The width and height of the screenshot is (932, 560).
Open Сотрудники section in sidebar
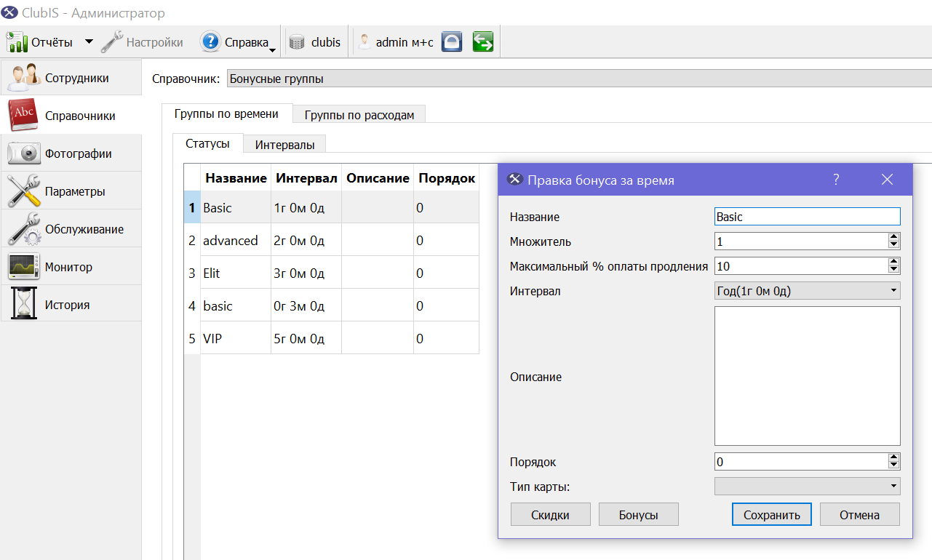[71, 78]
